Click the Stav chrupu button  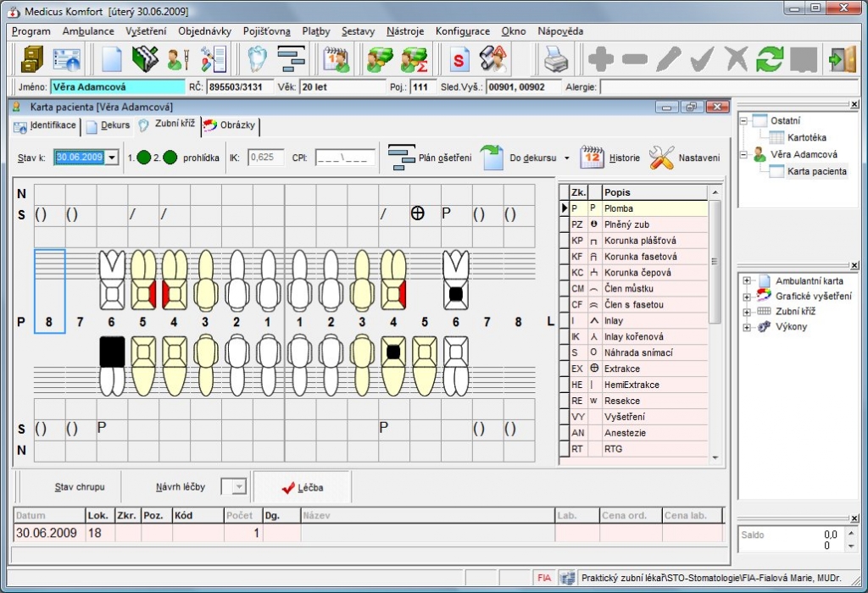click(80, 487)
